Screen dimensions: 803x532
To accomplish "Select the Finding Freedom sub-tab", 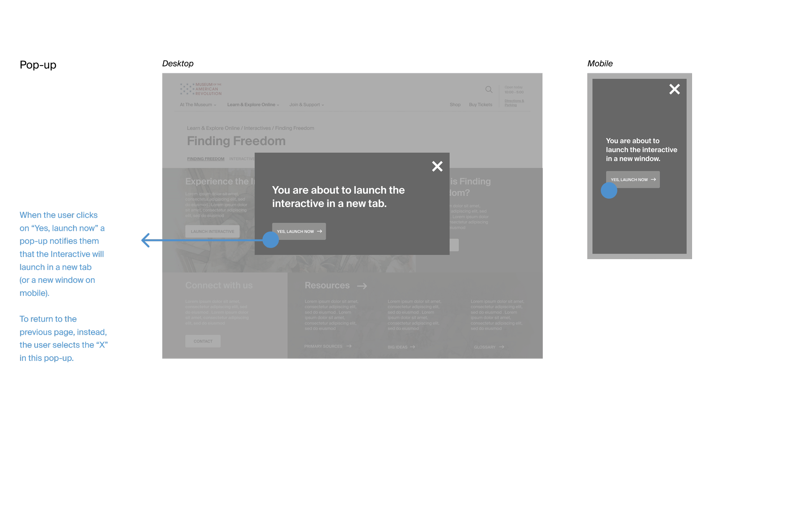I will point(206,159).
